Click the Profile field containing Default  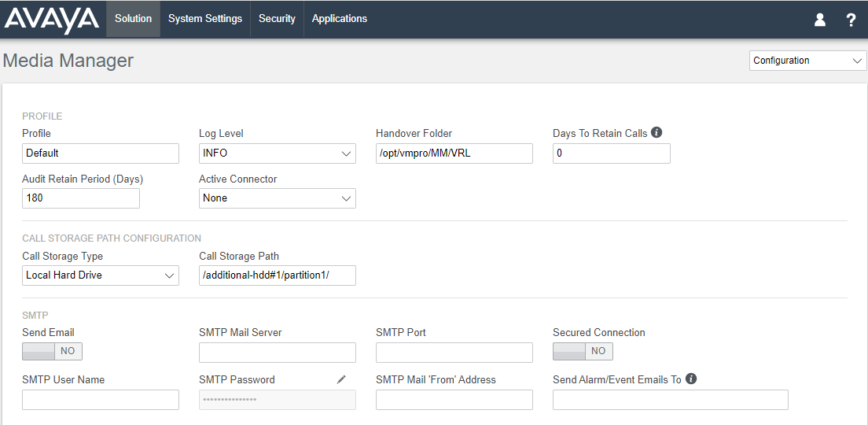(x=101, y=153)
